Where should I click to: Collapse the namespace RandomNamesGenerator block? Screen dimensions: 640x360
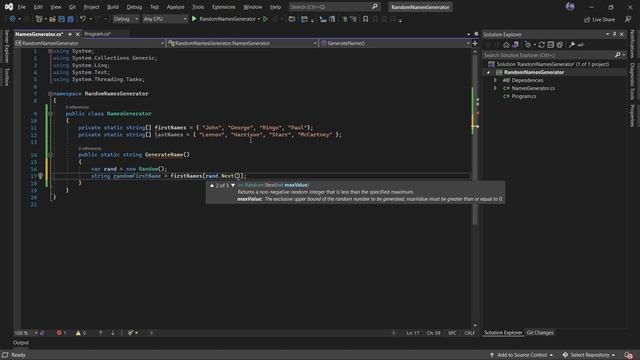coord(50,93)
